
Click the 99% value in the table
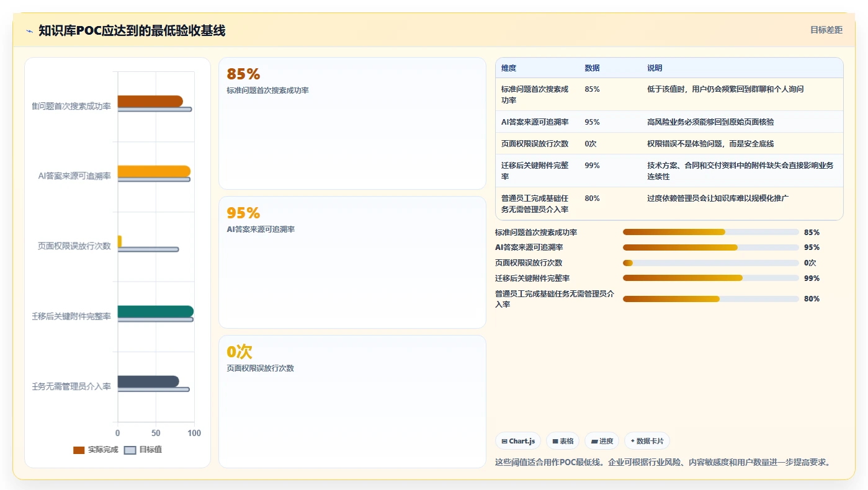pos(592,166)
